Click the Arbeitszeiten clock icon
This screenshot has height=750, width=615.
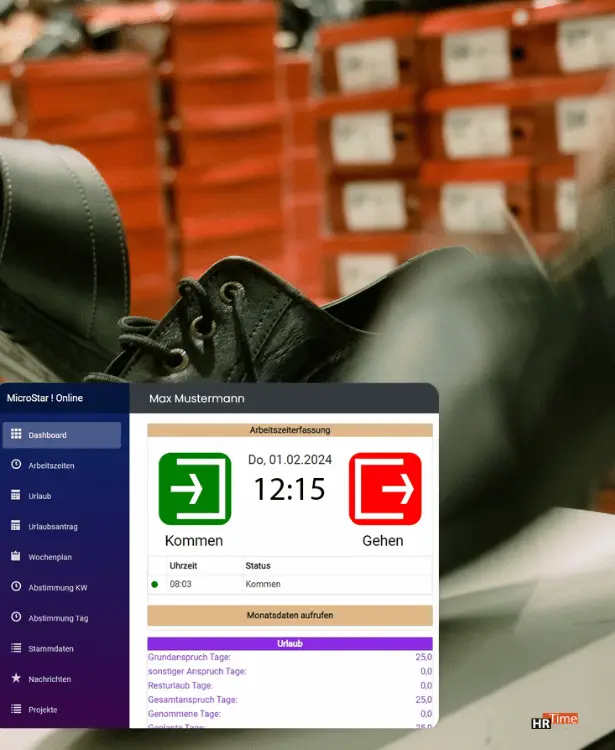pyautogui.click(x=16, y=464)
